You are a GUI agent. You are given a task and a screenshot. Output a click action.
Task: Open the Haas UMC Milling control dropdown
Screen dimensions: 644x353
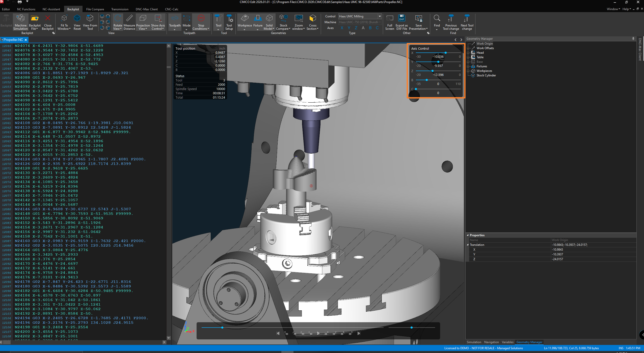click(x=379, y=16)
